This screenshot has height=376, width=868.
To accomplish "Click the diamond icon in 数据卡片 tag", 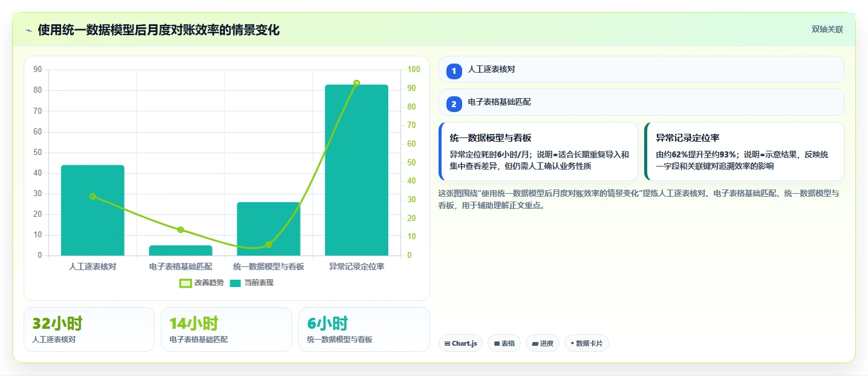I will point(572,343).
